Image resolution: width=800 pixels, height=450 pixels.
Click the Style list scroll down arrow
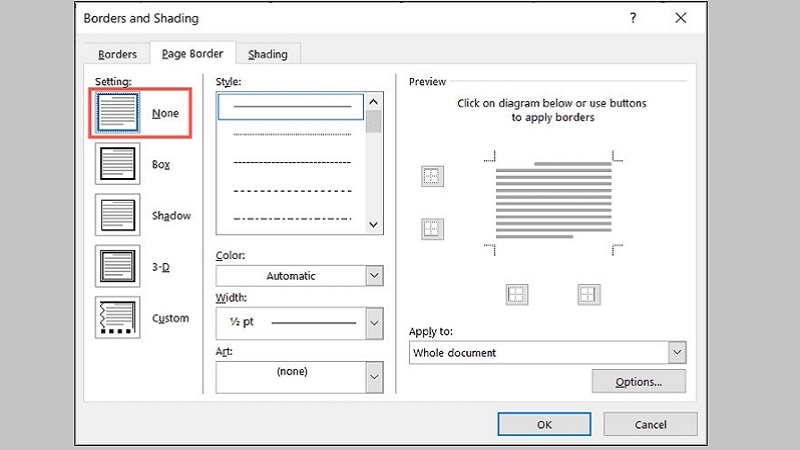(374, 225)
